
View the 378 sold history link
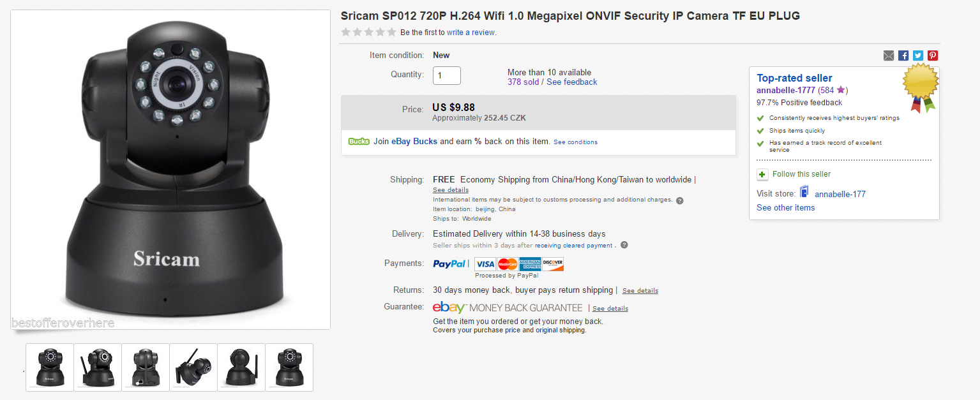pos(523,82)
